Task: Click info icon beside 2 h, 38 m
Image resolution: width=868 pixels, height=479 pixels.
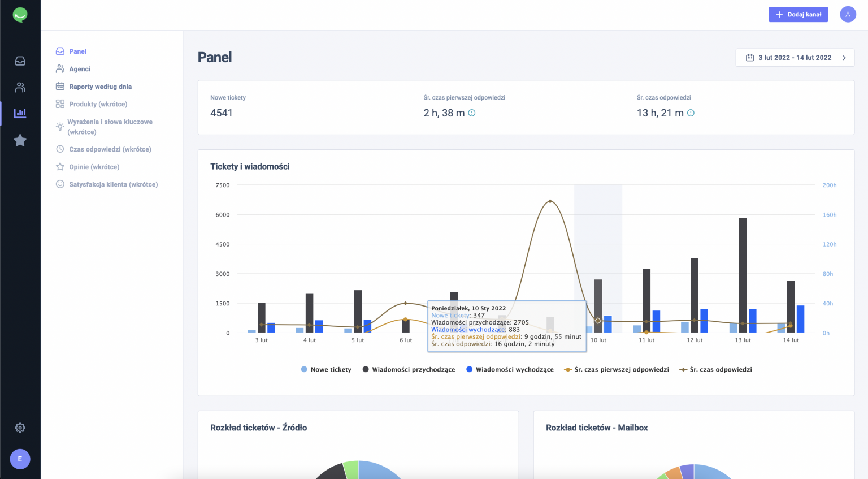Action: click(x=472, y=113)
